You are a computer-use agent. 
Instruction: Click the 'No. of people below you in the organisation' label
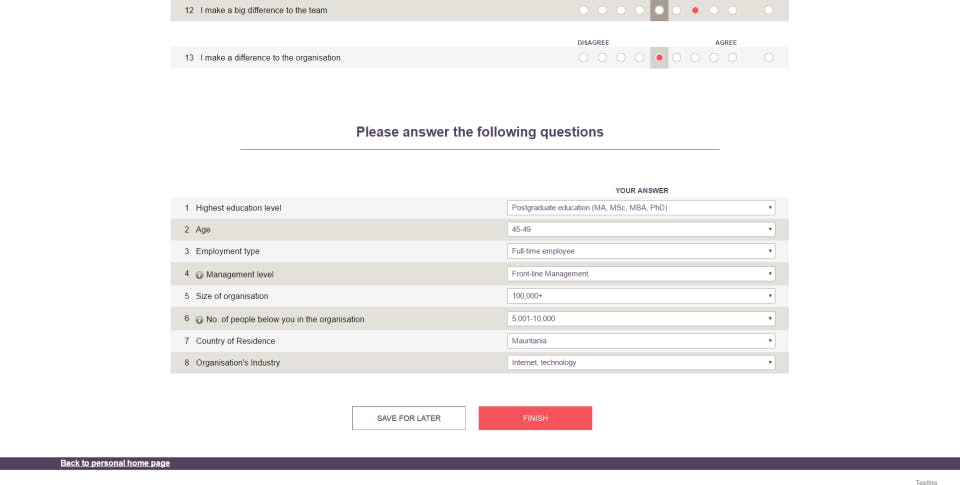point(285,319)
